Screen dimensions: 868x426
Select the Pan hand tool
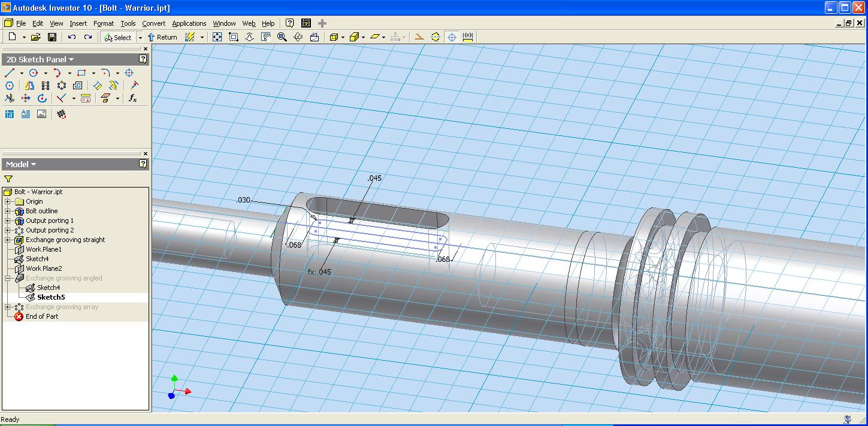click(x=266, y=37)
